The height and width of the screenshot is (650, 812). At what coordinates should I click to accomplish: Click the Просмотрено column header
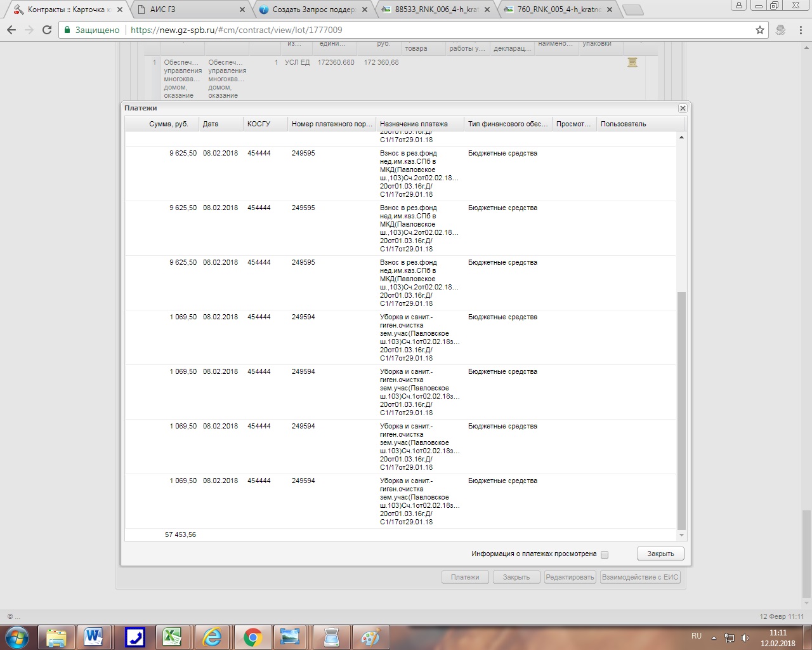pos(574,124)
